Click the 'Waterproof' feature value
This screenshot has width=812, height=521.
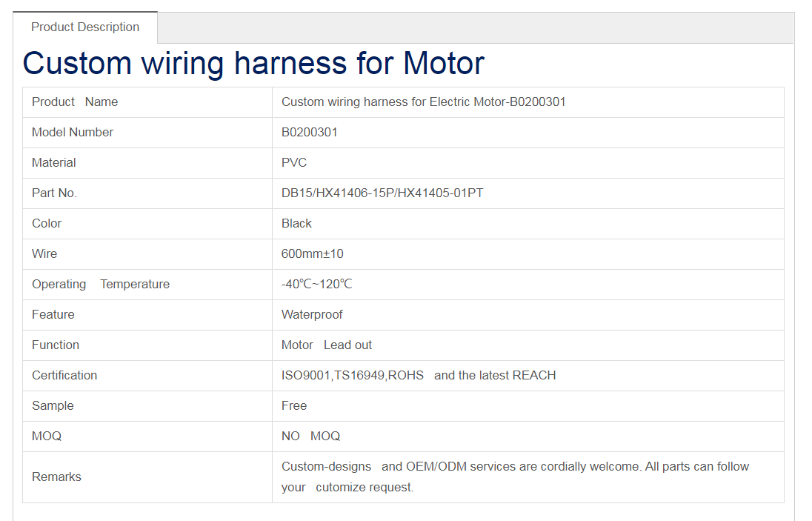(x=312, y=315)
